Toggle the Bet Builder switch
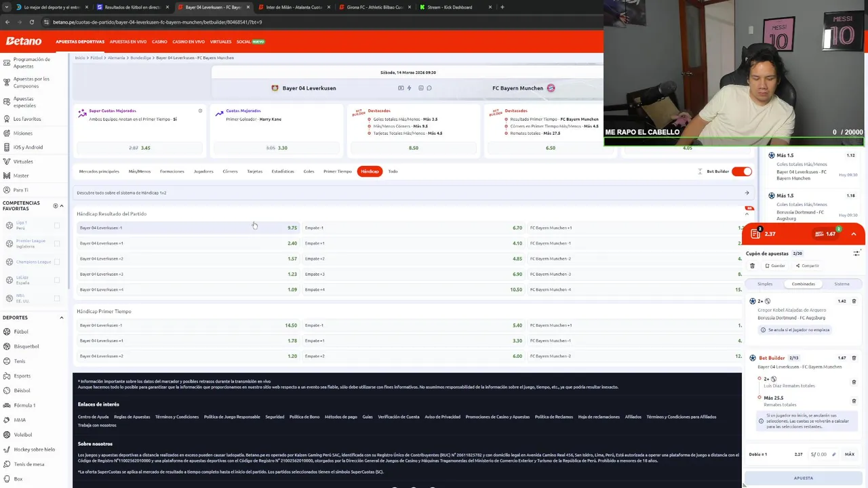The image size is (868, 488). tap(742, 171)
